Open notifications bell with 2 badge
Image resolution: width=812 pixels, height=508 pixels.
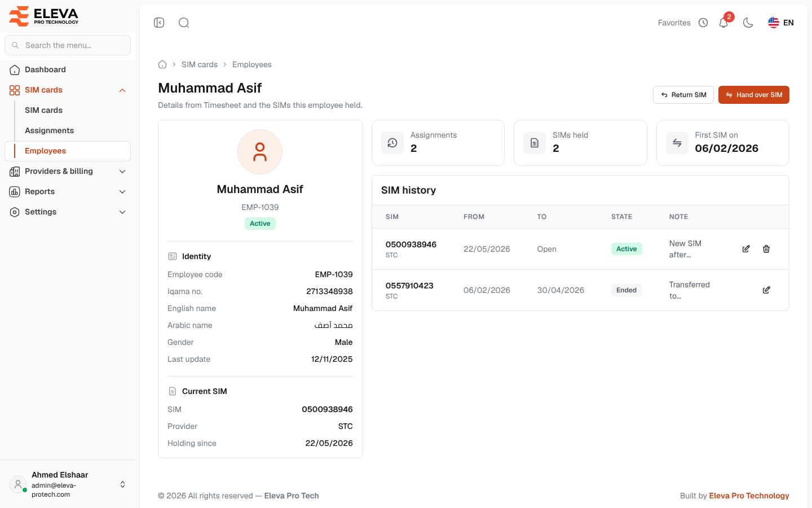pos(724,22)
